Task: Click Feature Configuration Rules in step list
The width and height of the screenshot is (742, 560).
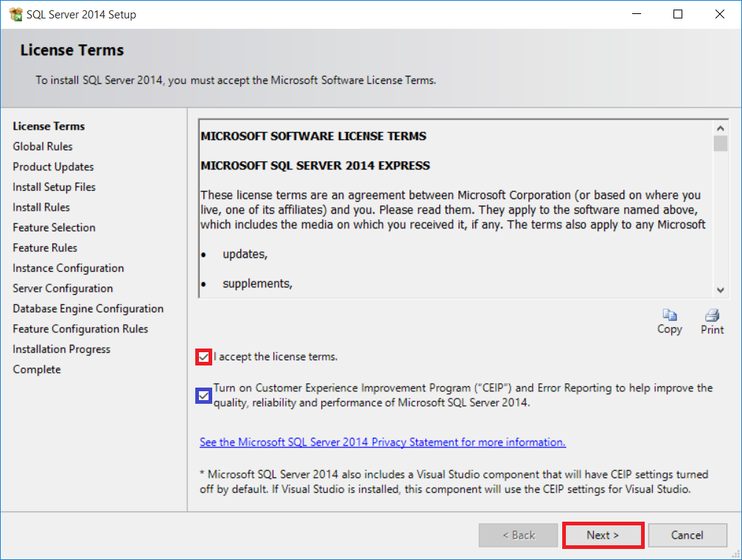Action: (x=80, y=329)
